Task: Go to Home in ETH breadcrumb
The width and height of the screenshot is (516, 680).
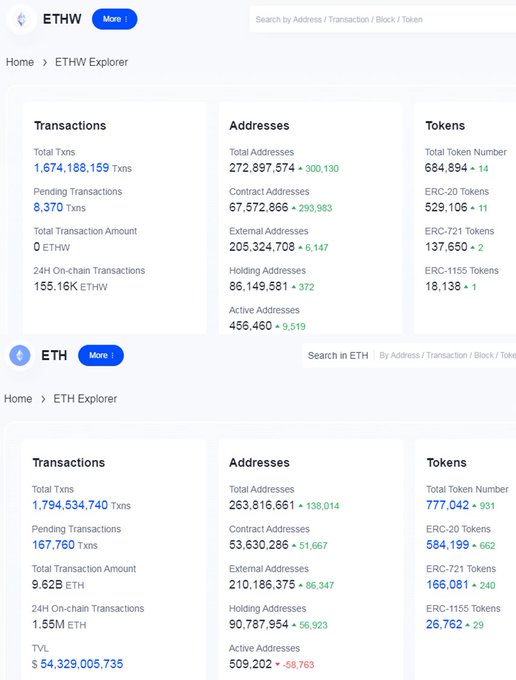Action: [x=18, y=399]
